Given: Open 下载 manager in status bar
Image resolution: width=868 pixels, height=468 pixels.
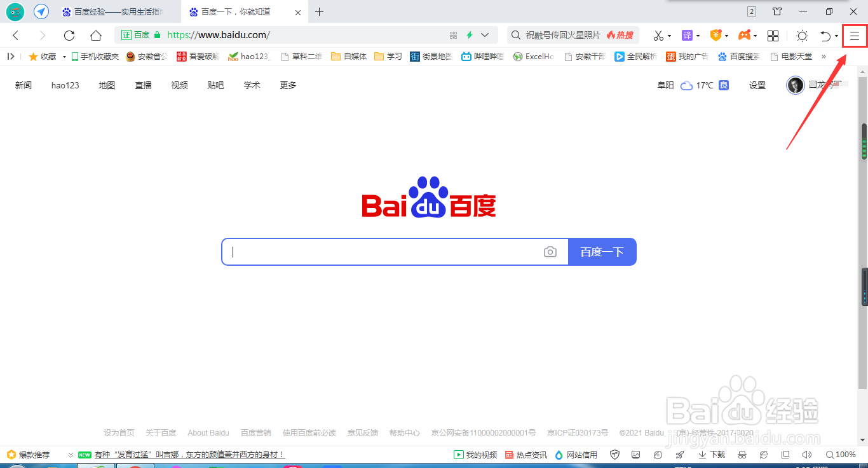Looking at the screenshot, I should click(712, 455).
